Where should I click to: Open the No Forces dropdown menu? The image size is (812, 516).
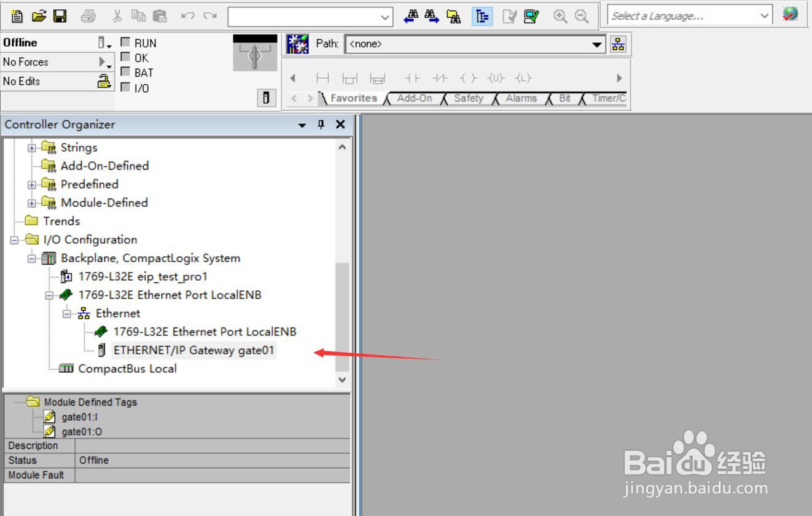[x=105, y=62]
